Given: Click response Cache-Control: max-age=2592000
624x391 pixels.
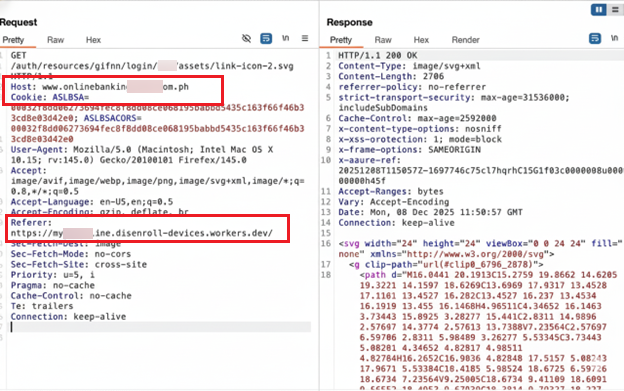Looking at the screenshot, I should point(417,118).
